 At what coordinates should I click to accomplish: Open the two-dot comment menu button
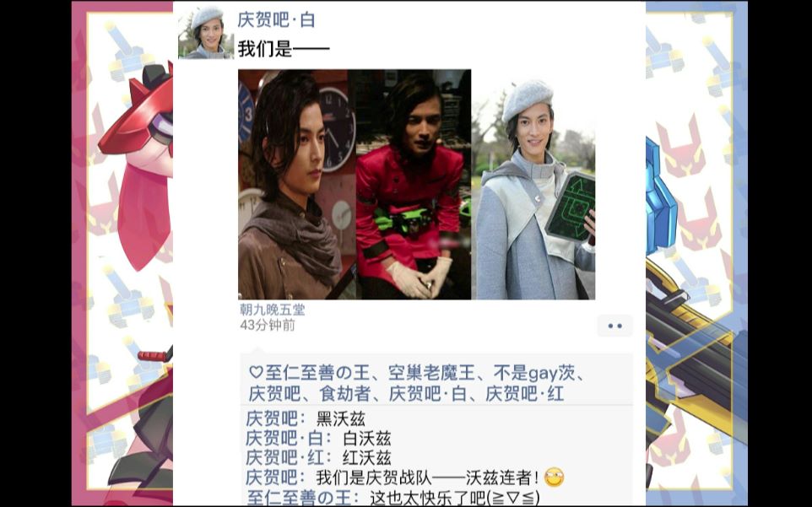[614, 326]
